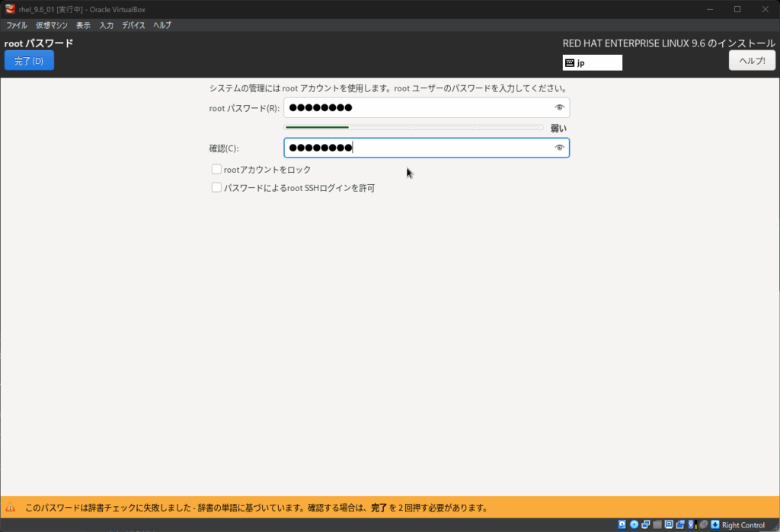Open the 仮想マシン menu
The width and height of the screenshot is (780, 532).
point(52,25)
